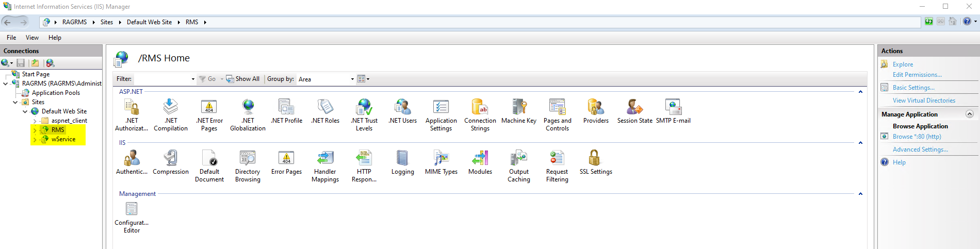Open the Filter dropdown
The height and width of the screenshot is (249, 980).
pos(193,79)
